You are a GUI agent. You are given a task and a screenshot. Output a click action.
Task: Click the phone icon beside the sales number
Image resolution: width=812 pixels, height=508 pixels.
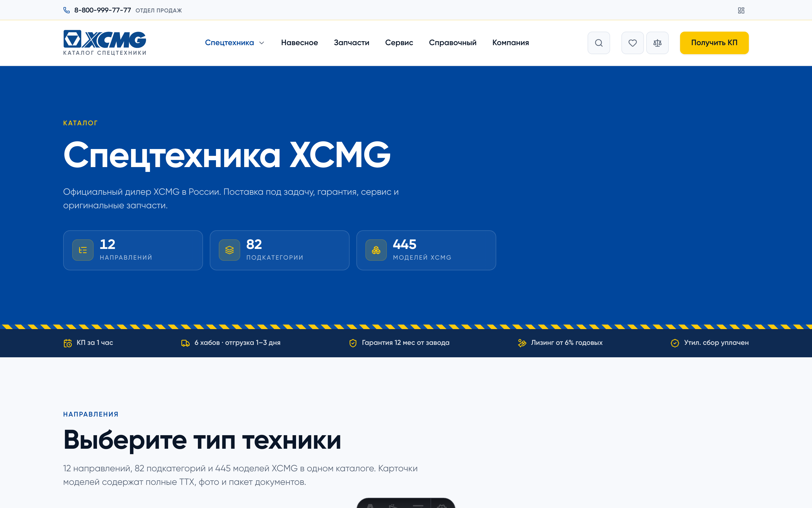click(67, 10)
